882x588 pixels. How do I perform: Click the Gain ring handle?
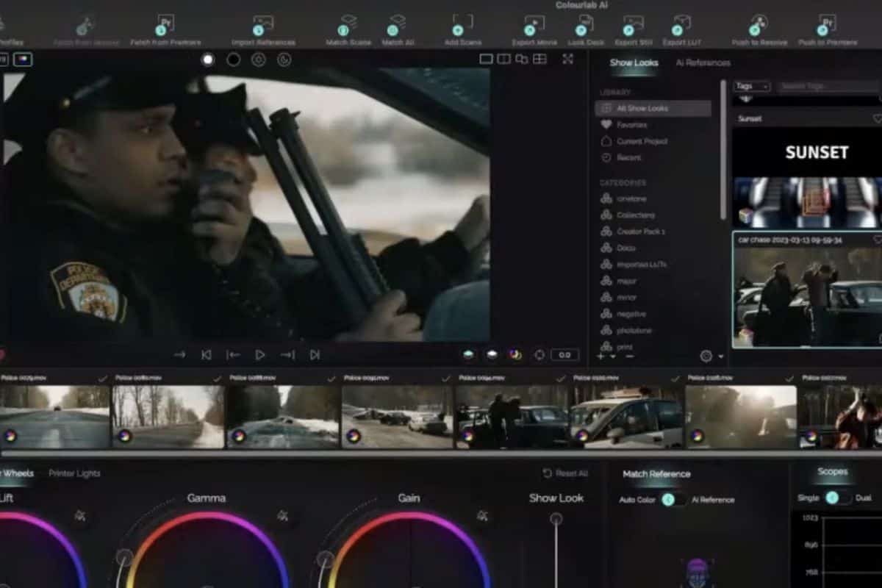coord(325,559)
